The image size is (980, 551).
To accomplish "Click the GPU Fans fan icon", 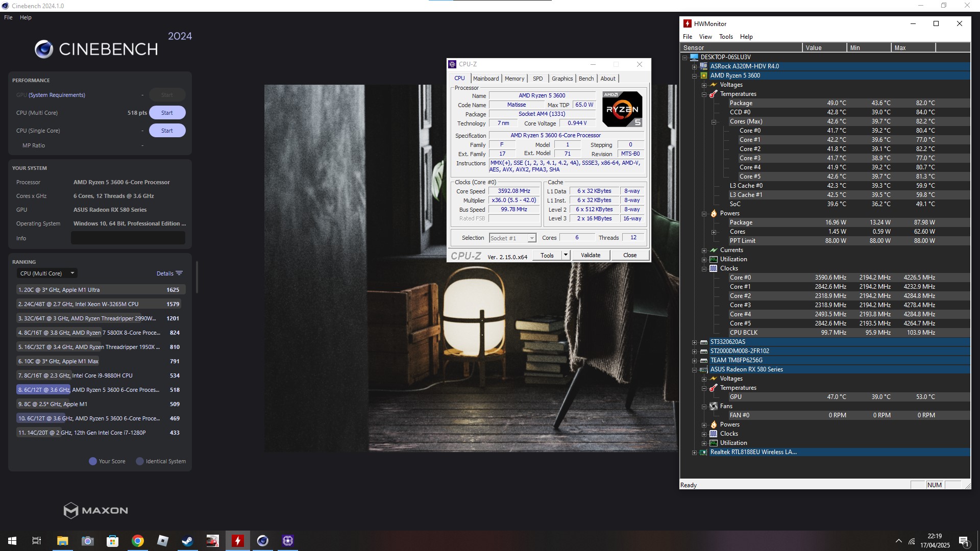I will pyautogui.click(x=714, y=406).
